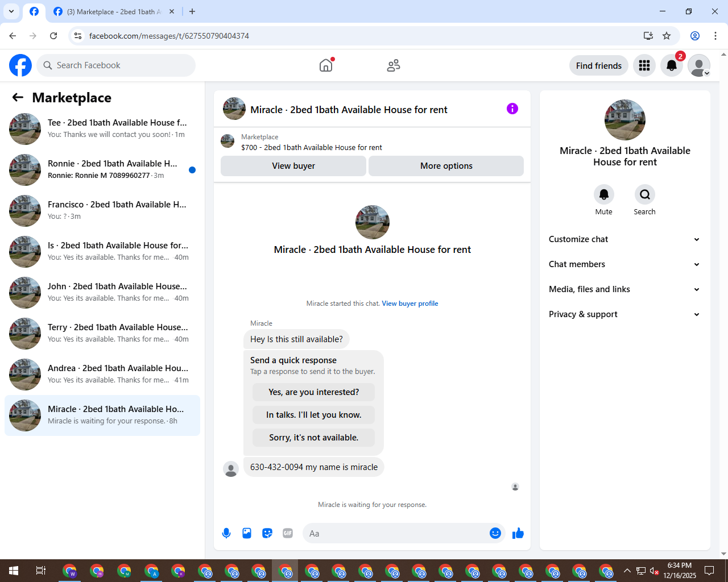
Task: Click the Hey Is this still available? message
Action: pyautogui.click(x=296, y=339)
